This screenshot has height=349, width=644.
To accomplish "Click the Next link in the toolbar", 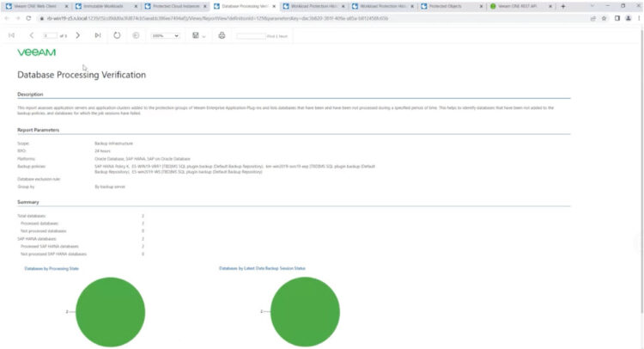I will click(x=283, y=36).
